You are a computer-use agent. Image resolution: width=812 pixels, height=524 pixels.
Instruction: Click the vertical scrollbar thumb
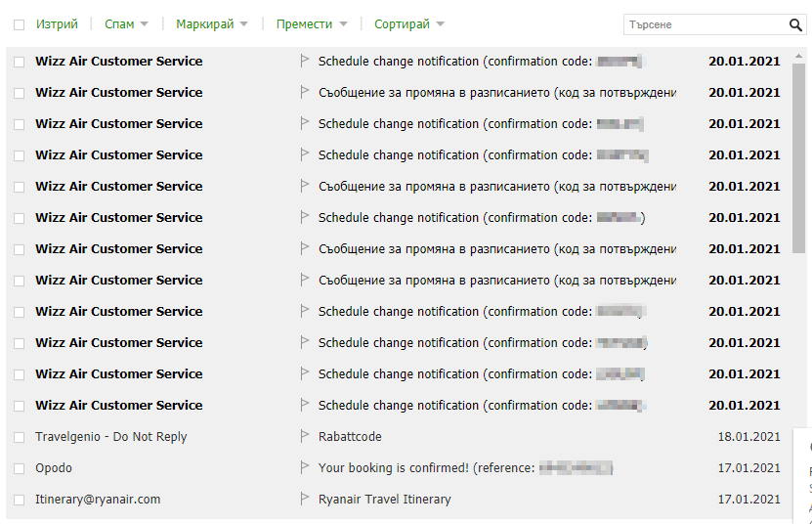(x=798, y=158)
